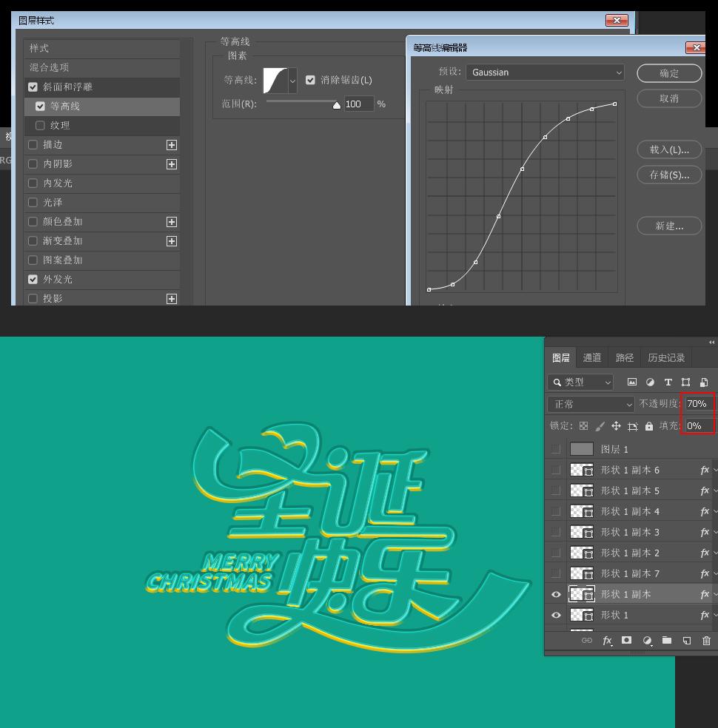Image resolution: width=718 pixels, height=728 pixels.
Task: Uncheck 斜面和浮雕 checkbox
Action: (33, 87)
